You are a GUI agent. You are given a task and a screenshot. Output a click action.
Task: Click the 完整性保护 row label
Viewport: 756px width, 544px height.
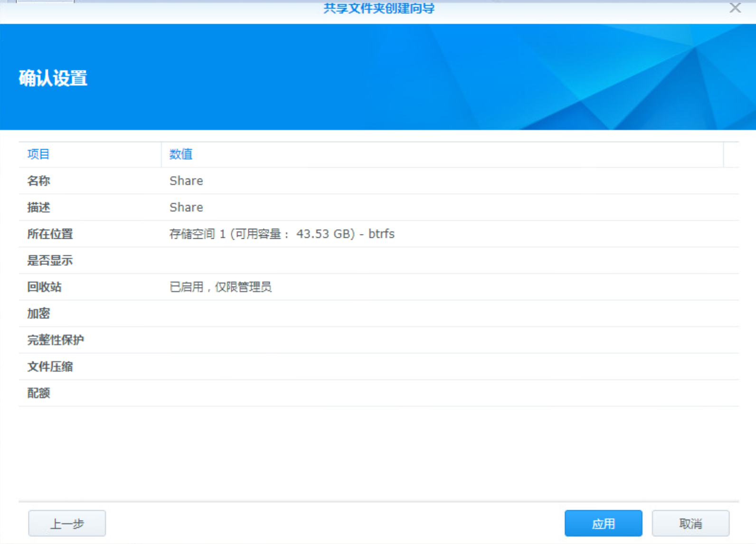point(56,340)
